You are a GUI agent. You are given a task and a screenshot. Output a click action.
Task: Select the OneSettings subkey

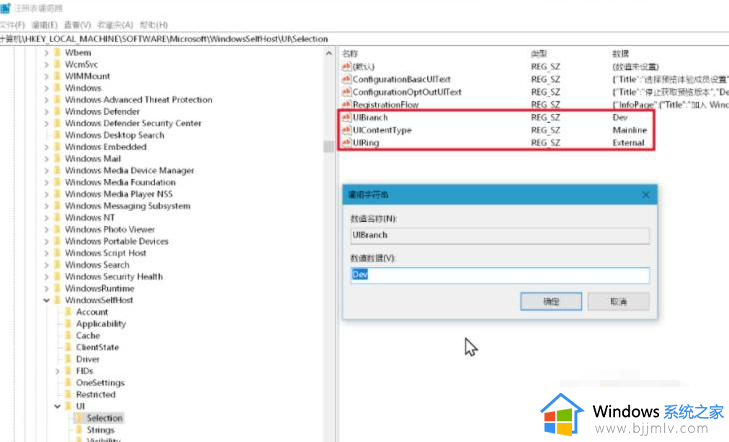100,383
